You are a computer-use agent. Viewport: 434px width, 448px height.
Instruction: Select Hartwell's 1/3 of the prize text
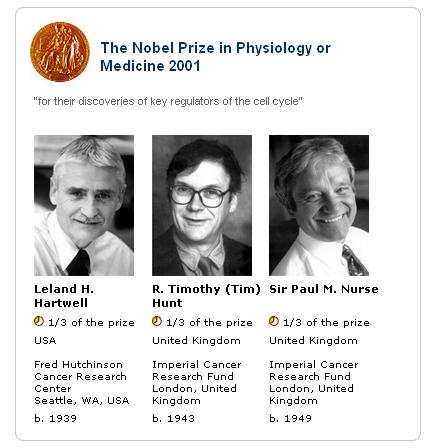(91, 322)
